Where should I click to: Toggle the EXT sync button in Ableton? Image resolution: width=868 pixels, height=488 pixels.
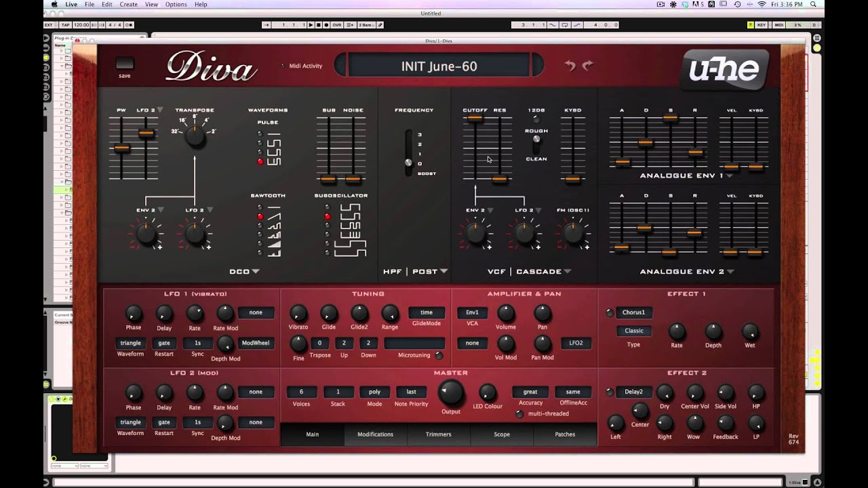point(48,25)
